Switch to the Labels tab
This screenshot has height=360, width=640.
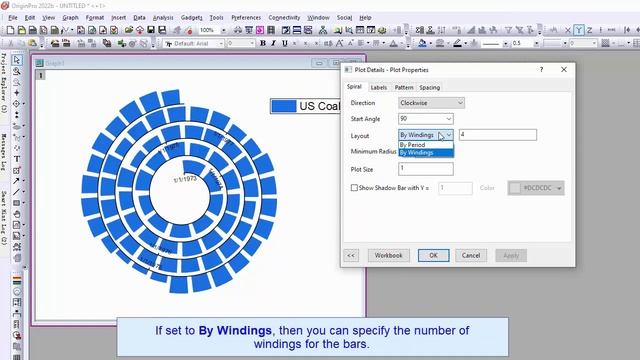[378, 87]
